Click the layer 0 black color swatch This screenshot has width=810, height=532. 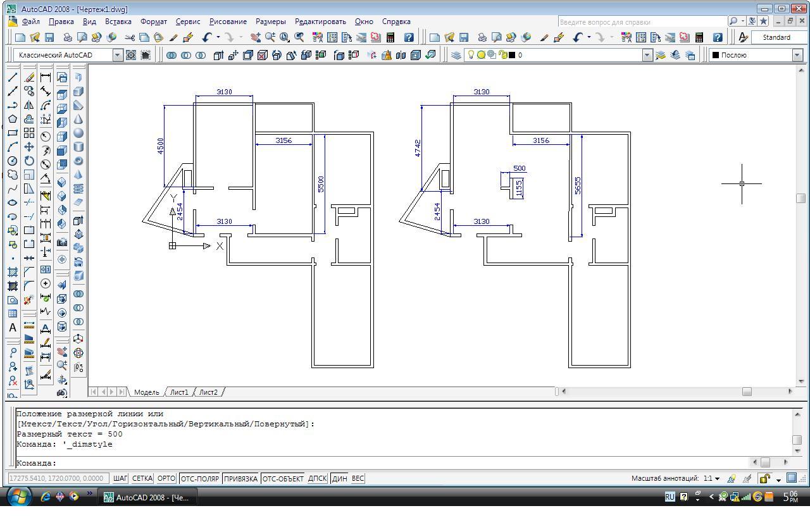(x=511, y=55)
